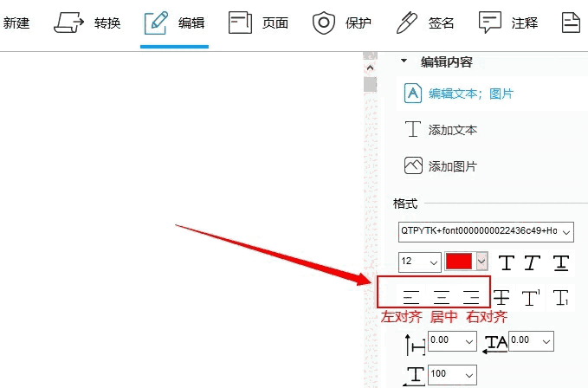This screenshot has height=388, width=588.
Task: Click the 新建 (New) tab
Action: click(16, 23)
